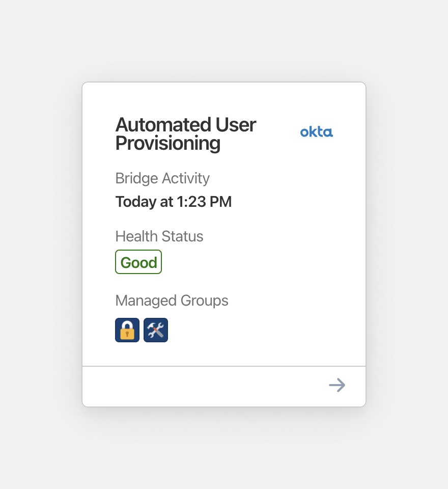448x489 pixels.
Task: Click the Bridge Activity label
Action: (x=162, y=178)
